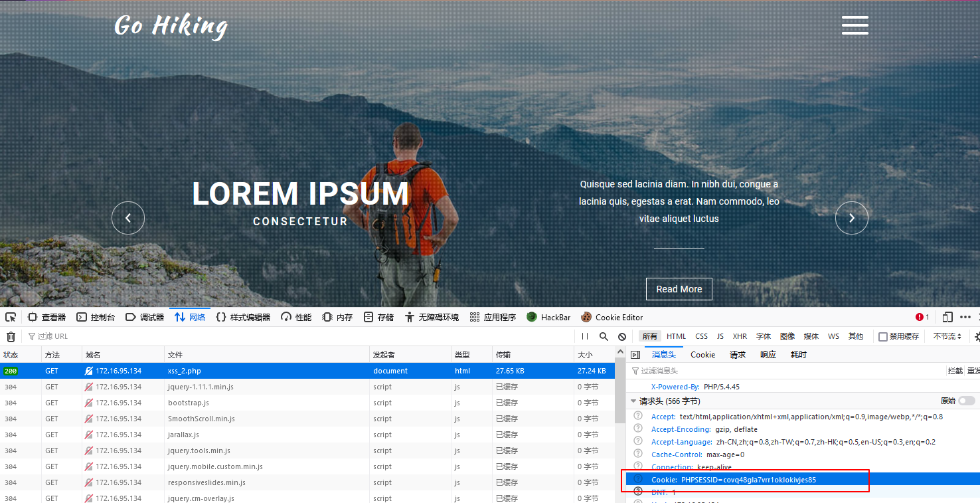Click the Go Hiking site logo
The height and width of the screenshot is (503, 980).
pyautogui.click(x=171, y=25)
